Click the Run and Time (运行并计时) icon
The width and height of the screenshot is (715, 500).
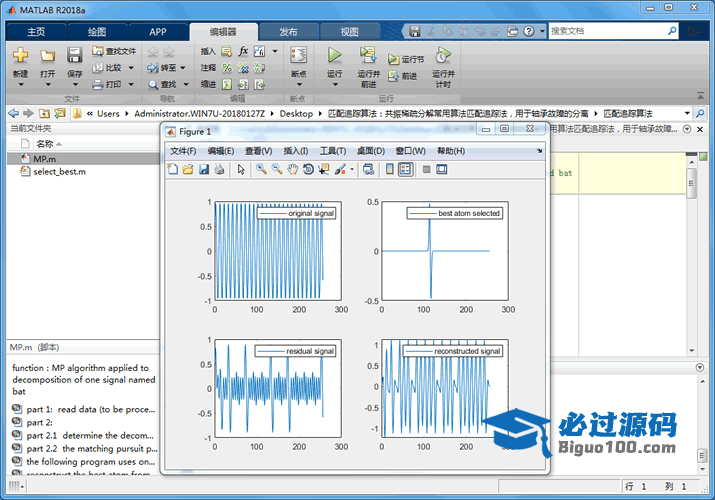(443, 55)
